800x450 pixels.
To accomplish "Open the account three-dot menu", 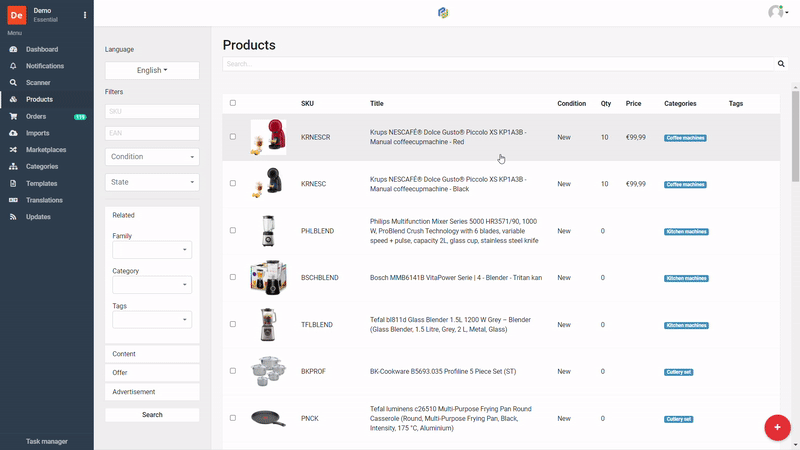I will (85, 15).
